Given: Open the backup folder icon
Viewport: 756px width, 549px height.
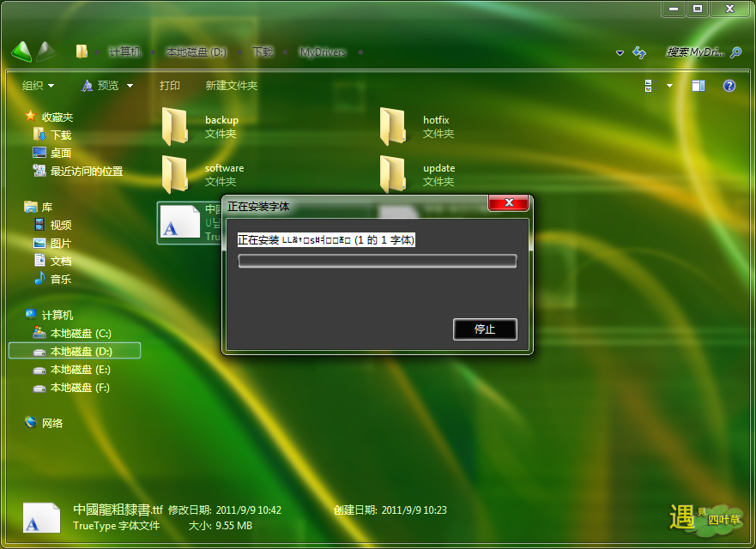Looking at the screenshot, I should point(174,126).
